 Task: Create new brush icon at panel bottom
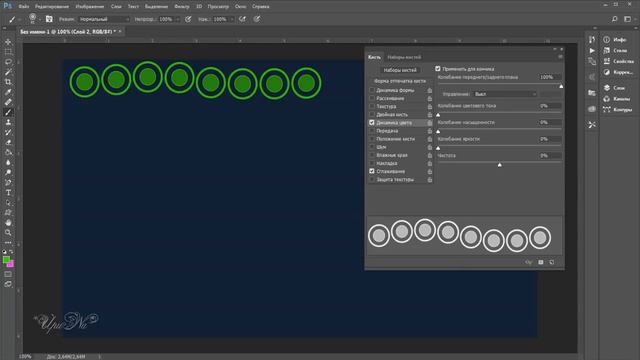tap(552, 262)
